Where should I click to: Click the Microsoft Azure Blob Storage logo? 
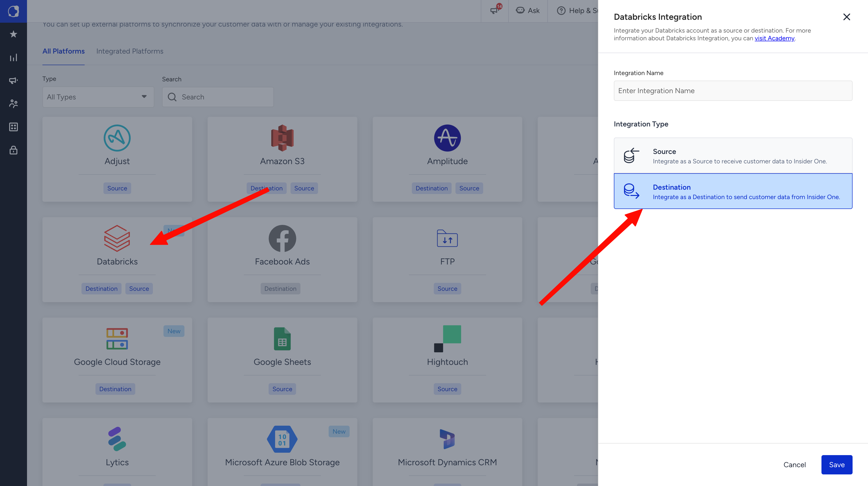click(282, 439)
